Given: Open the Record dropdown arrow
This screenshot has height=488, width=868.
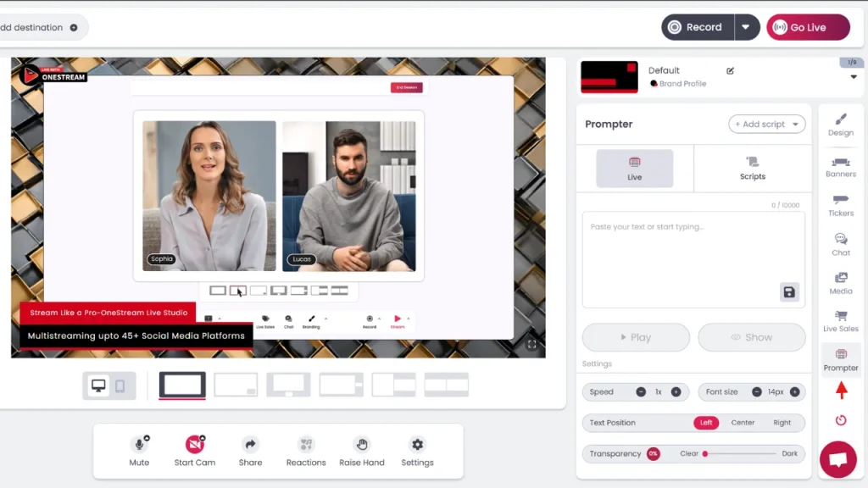Looking at the screenshot, I should (x=746, y=27).
